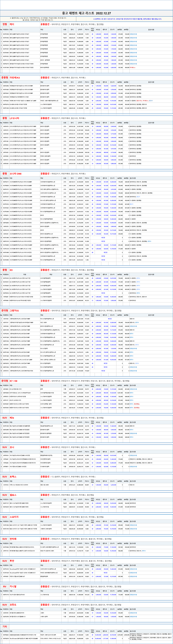Select the 월렌트료는 선납 입니다 notice line

click(38, 18)
